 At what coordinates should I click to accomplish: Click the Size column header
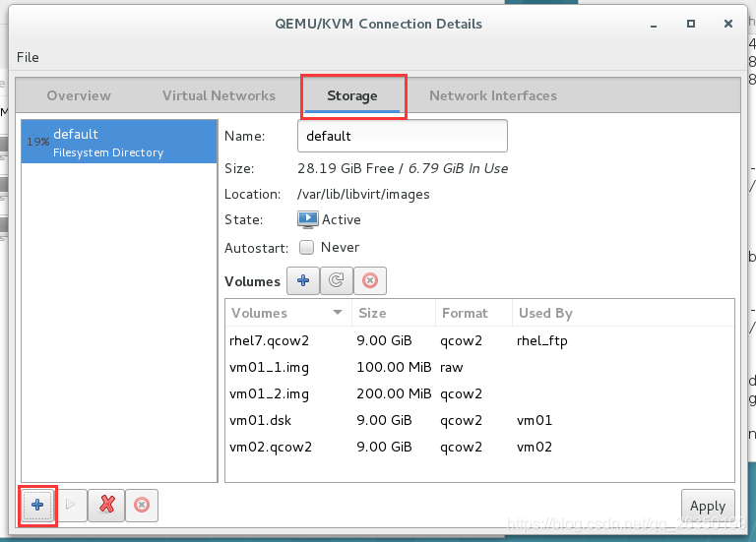tap(394, 313)
